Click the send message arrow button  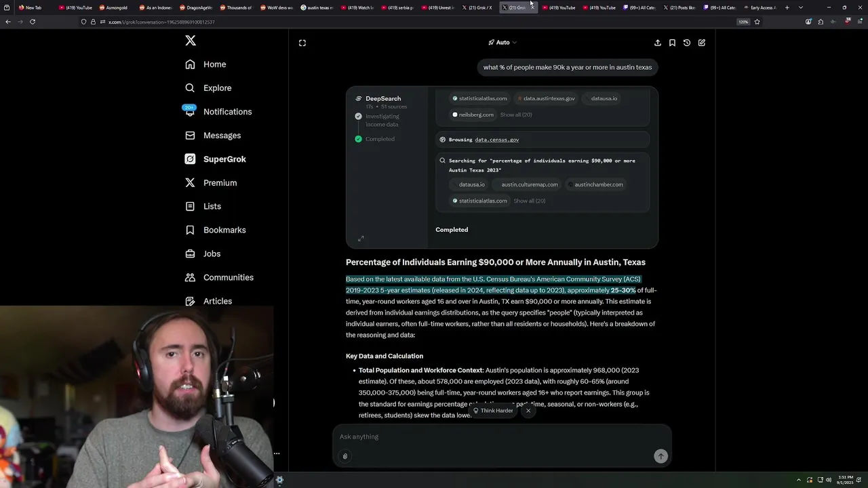pyautogui.click(x=660, y=456)
